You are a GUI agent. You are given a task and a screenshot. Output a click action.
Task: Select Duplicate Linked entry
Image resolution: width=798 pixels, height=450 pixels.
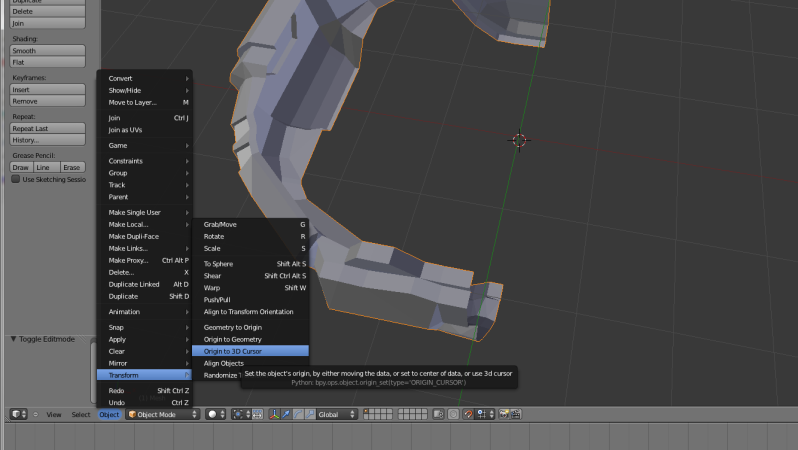pos(145,285)
